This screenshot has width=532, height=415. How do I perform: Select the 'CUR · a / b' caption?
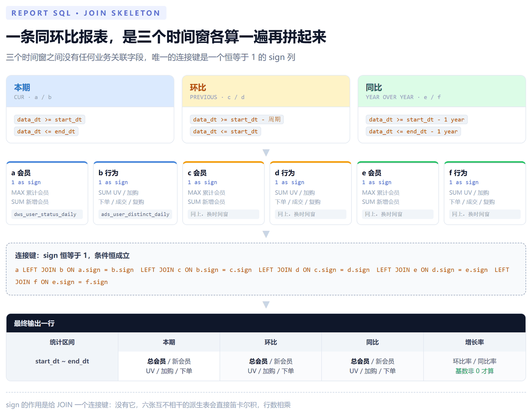(x=33, y=97)
